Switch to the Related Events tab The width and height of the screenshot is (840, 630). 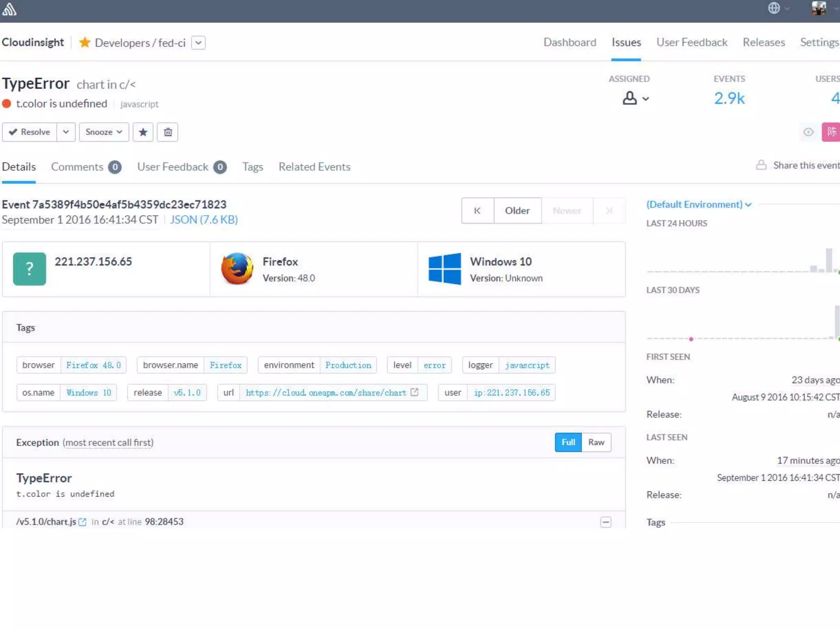[314, 167]
